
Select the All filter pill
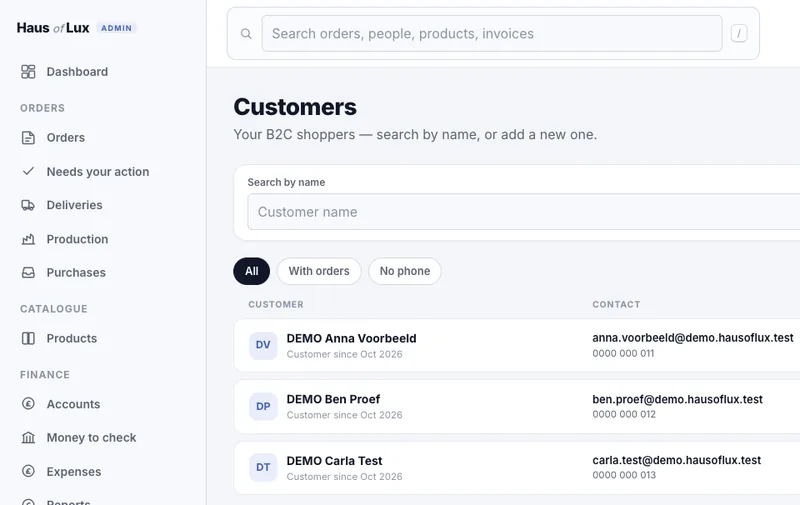(252, 271)
